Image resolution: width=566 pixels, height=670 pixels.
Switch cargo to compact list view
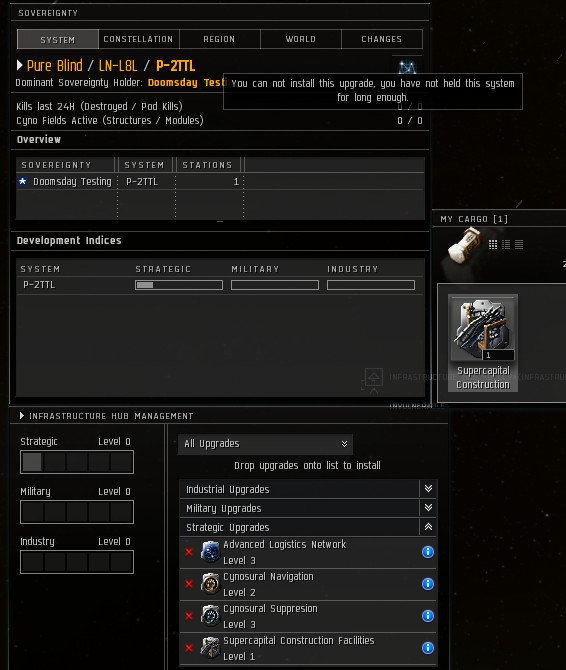click(519, 244)
